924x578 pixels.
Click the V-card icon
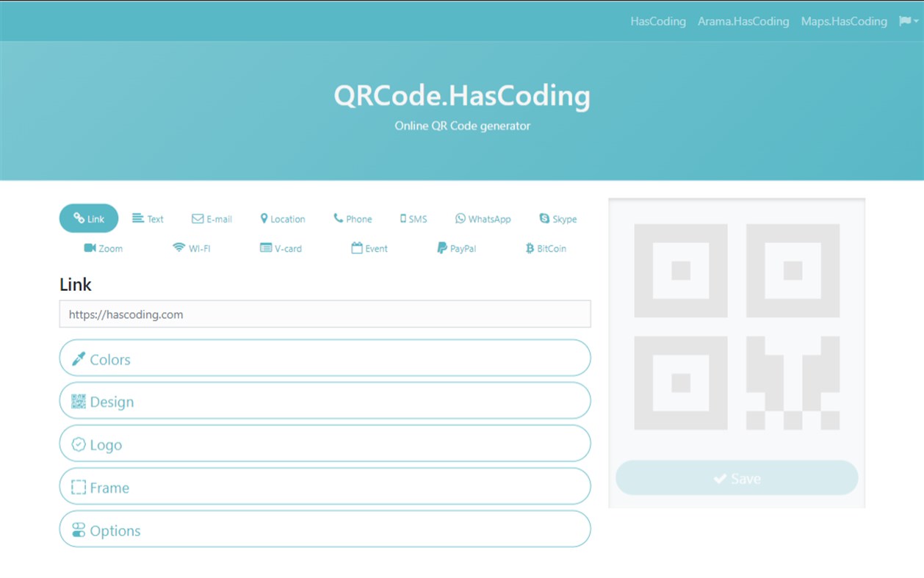click(x=266, y=248)
